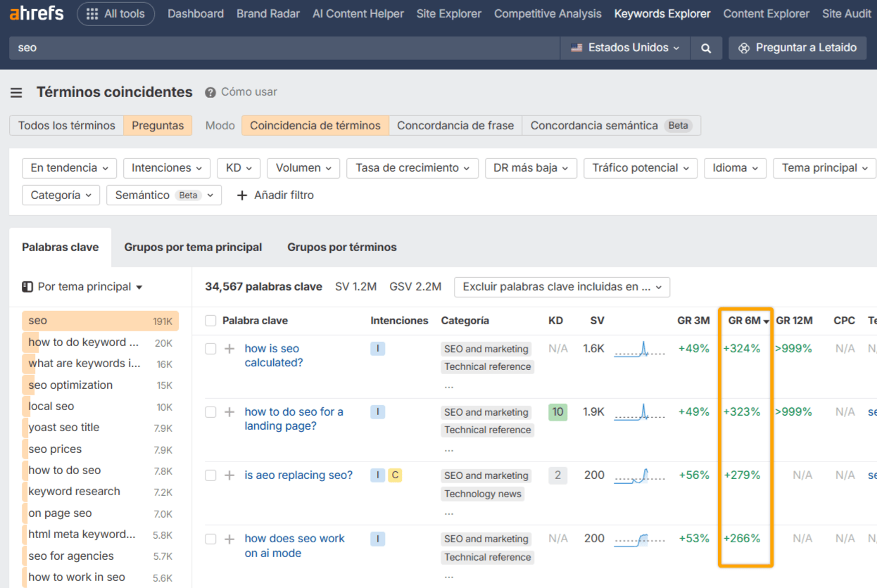Click the plus icon for Añadir filtro

pyautogui.click(x=242, y=196)
